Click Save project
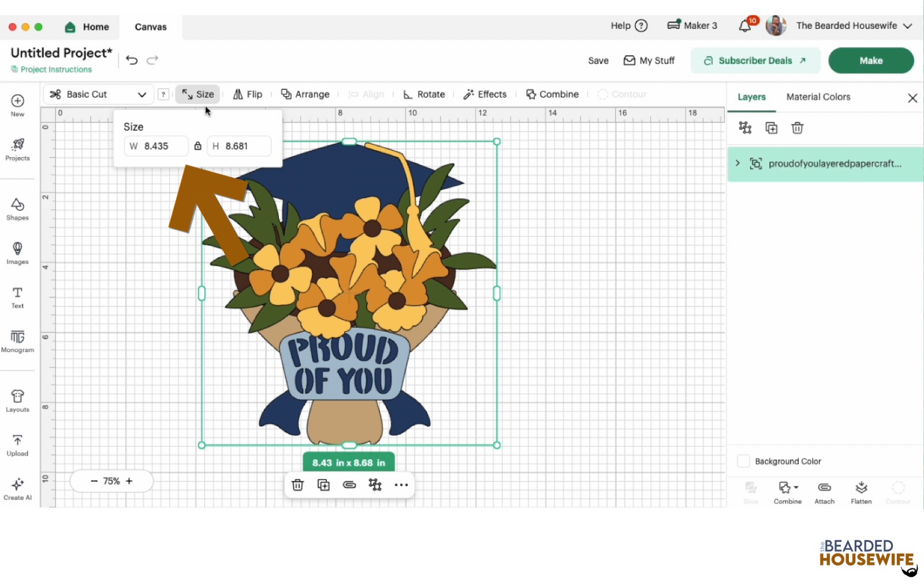Viewport: 924px width, 587px height. [x=598, y=61]
